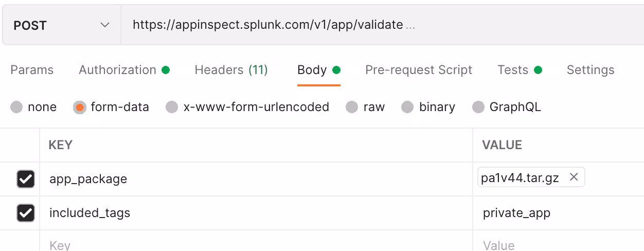Click the included_tags key cell
This screenshot has height=251, width=644.
point(90,213)
